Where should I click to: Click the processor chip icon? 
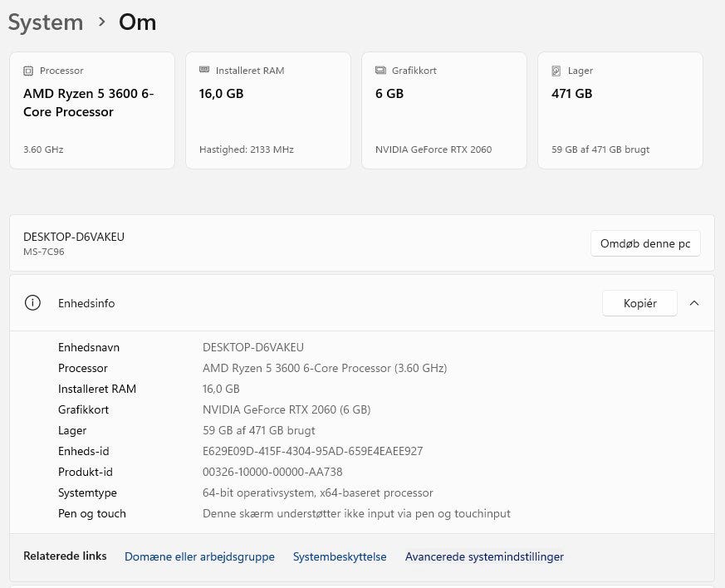[x=28, y=71]
